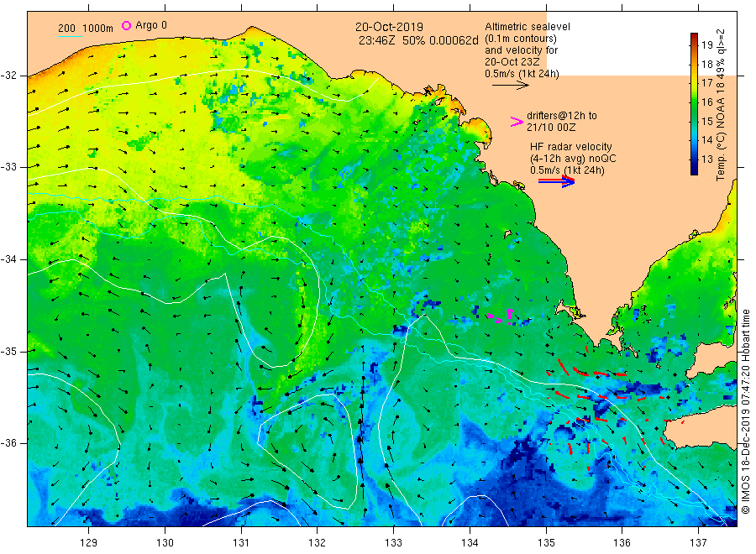The height and width of the screenshot is (554, 756).
Task: Click the '0.5m/s (1kt 24h)' text under altimetric legend
Action: [x=522, y=74]
